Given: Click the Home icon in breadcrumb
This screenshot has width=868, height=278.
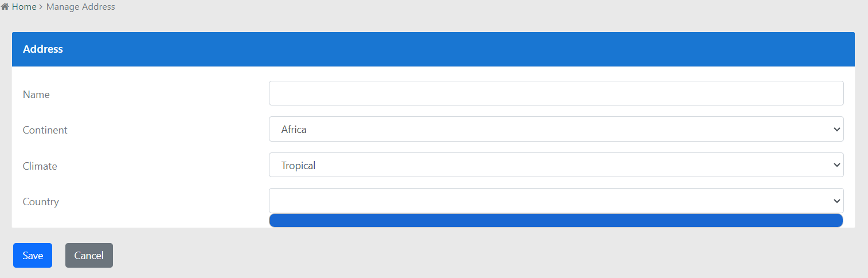Looking at the screenshot, I should tap(5, 7).
